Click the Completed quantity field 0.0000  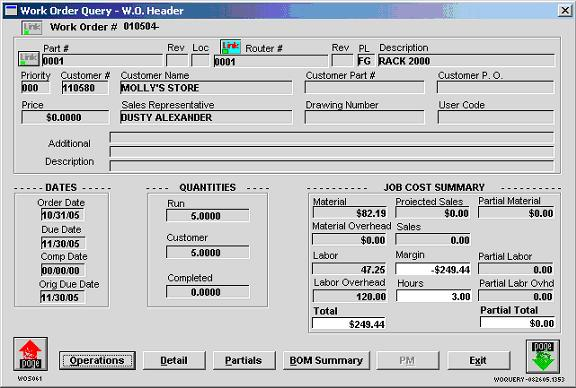pyautogui.click(x=208, y=292)
